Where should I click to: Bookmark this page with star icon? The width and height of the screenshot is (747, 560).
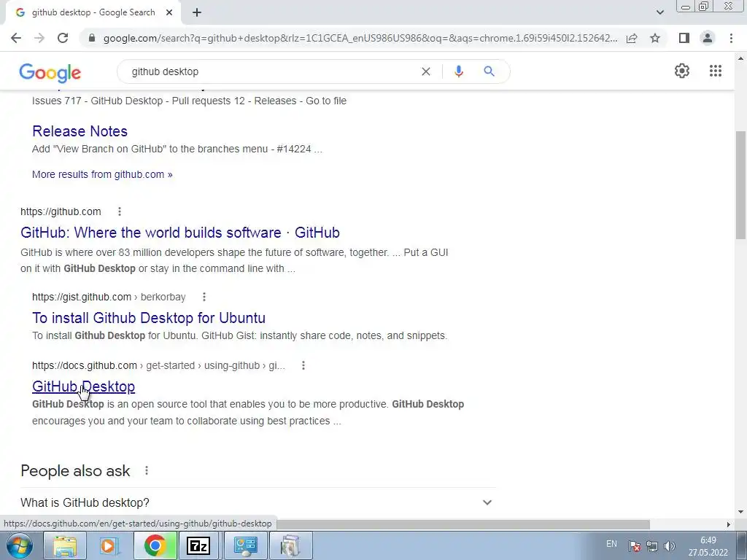coord(655,38)
